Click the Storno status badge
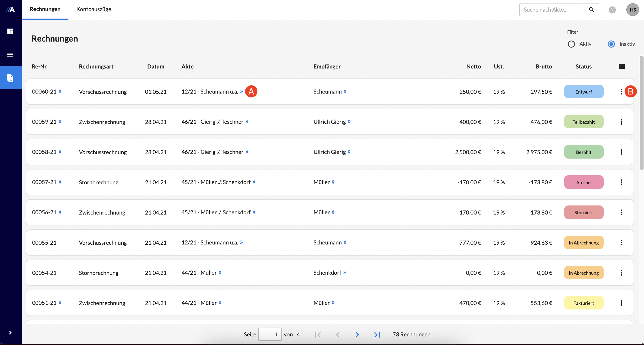This screenshot has width=644, height=345. tap(583, 182)
